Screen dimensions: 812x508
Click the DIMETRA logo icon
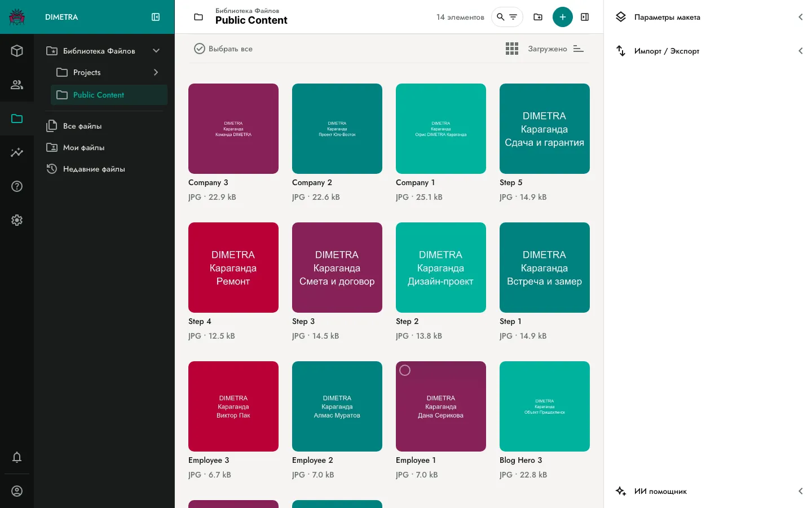click(17, 17)
